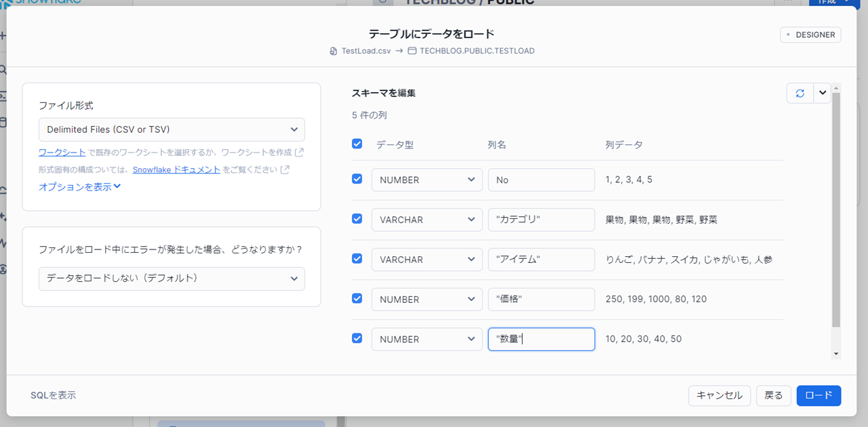Click the TestLoad.csv file icon
Viewport: 868px width, 427px height.
(333, 51)
